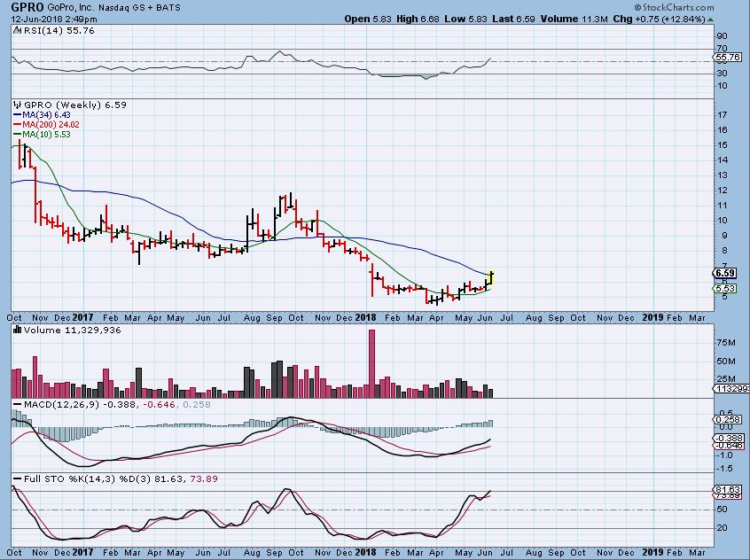The image size is (750, 560).
Task: Click the 50M volume axis label
Action: (x=726, y=361)
